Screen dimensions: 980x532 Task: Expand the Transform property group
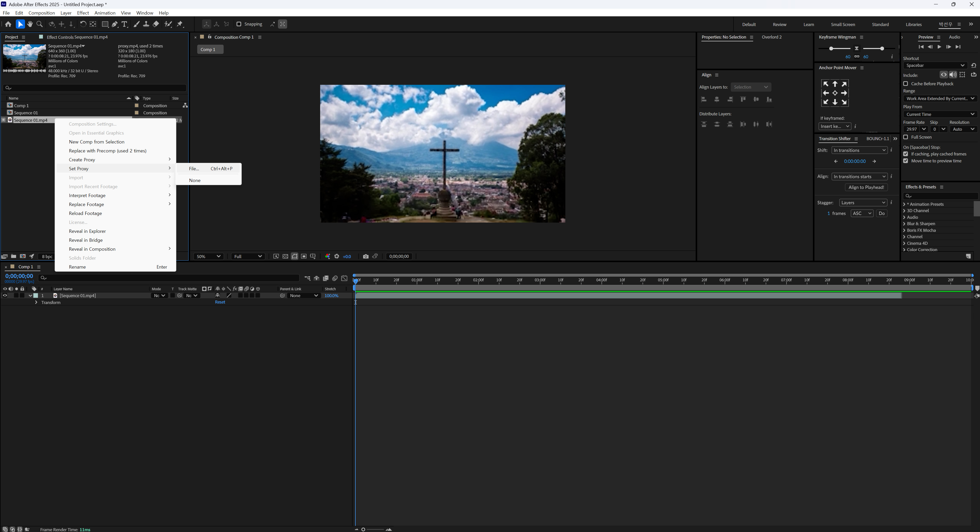tap(36, 303)
